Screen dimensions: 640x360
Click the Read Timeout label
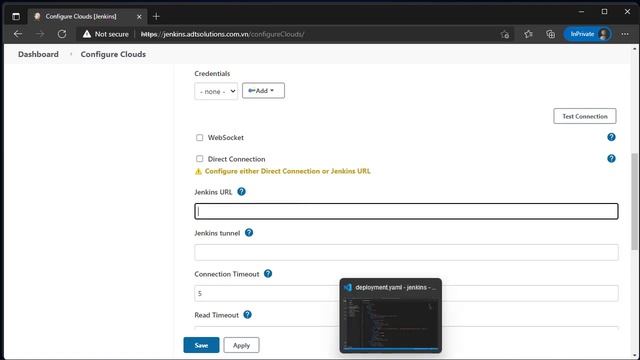click(x=216, y=315)
